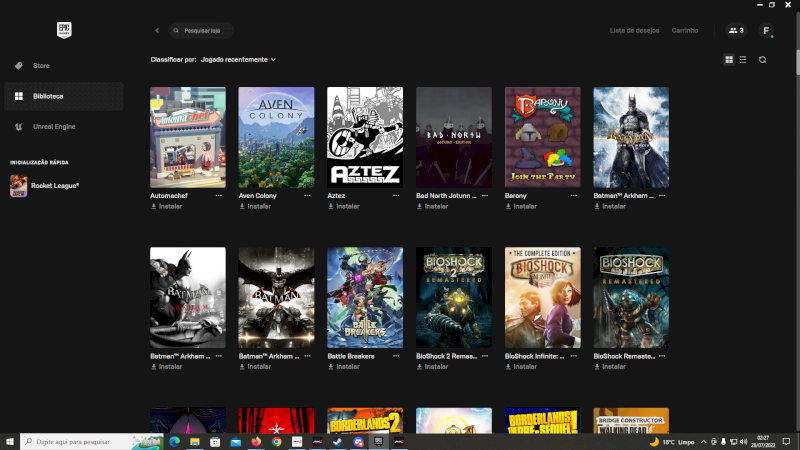
Task: Focus the 'Pesquisar loja' search field
Action: tap(205, 31)
